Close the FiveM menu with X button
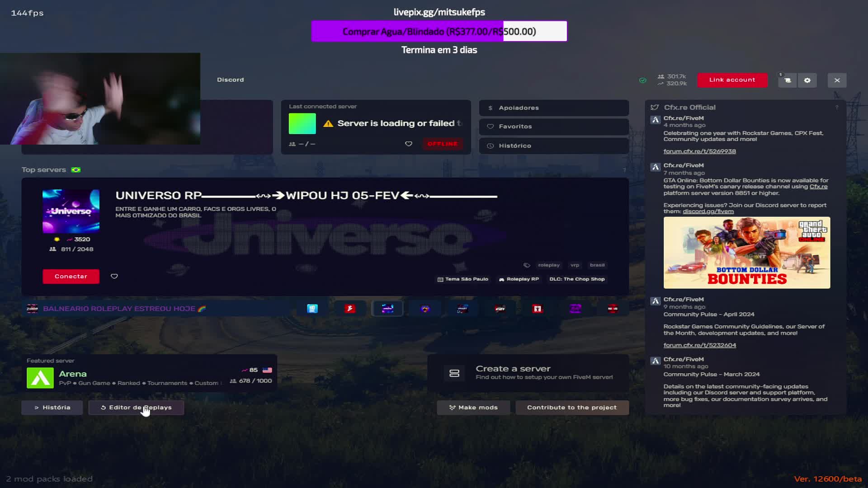This screenshot has width=868, height=488. (x=837, y=80)
